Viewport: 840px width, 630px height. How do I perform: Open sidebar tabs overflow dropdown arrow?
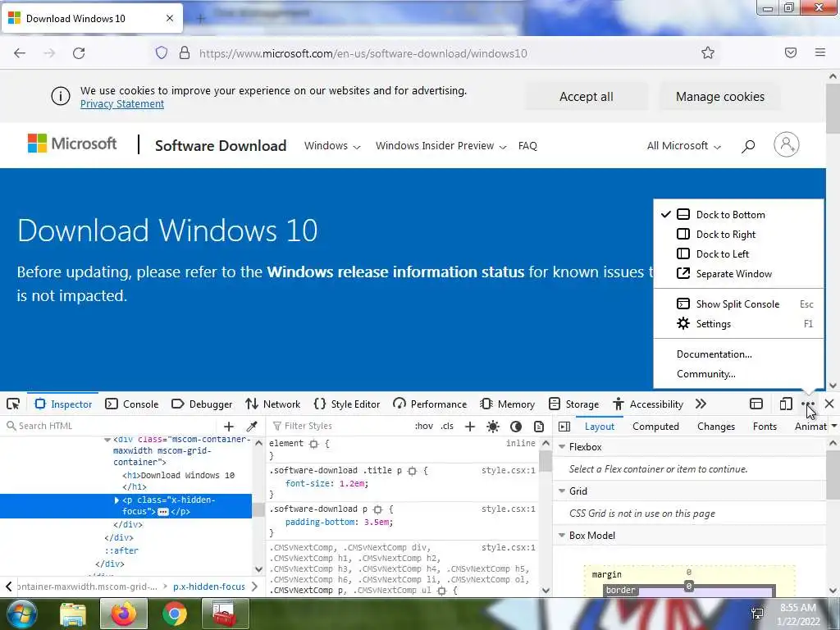pyautogui.click(x=833, y=426)
